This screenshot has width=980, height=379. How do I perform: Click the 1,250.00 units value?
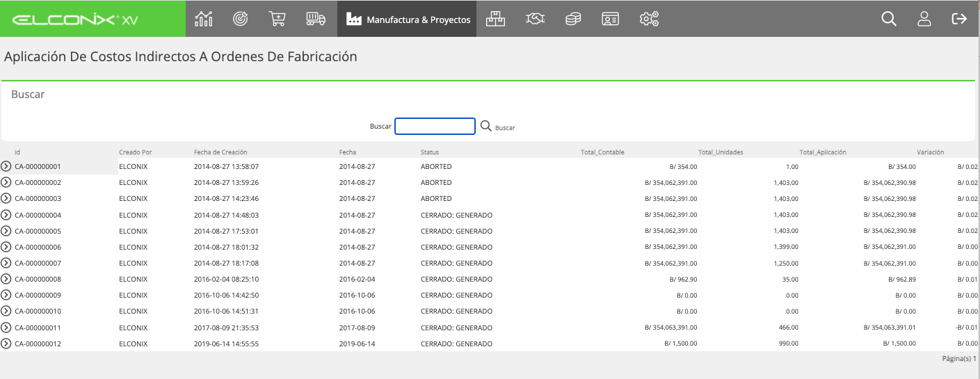coord(786,263)
